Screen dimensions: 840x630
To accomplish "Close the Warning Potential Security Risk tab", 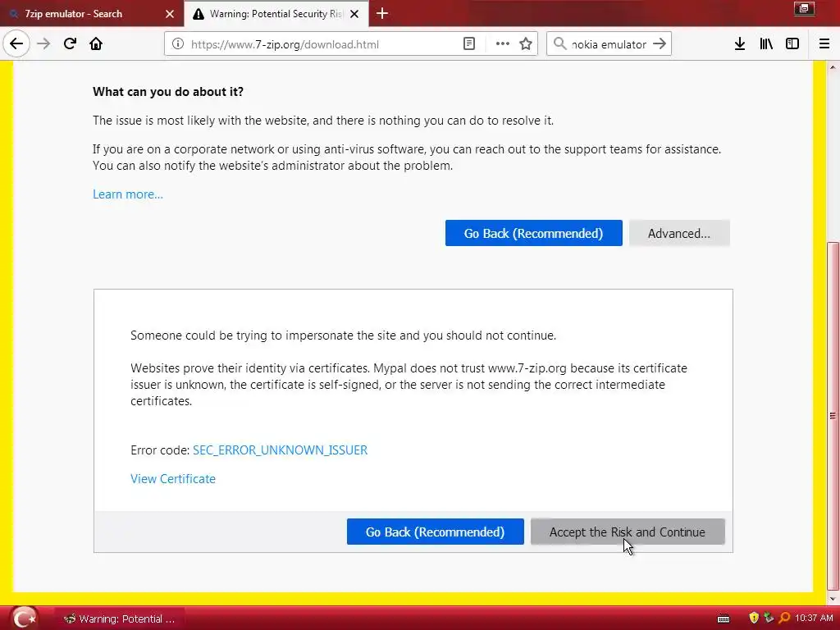I will coord(354,14).
